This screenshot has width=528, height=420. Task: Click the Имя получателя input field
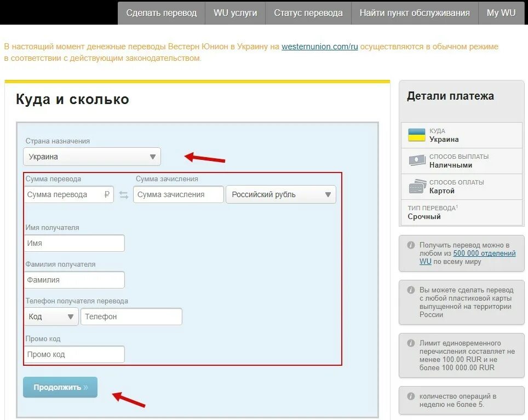click(74, 243)
